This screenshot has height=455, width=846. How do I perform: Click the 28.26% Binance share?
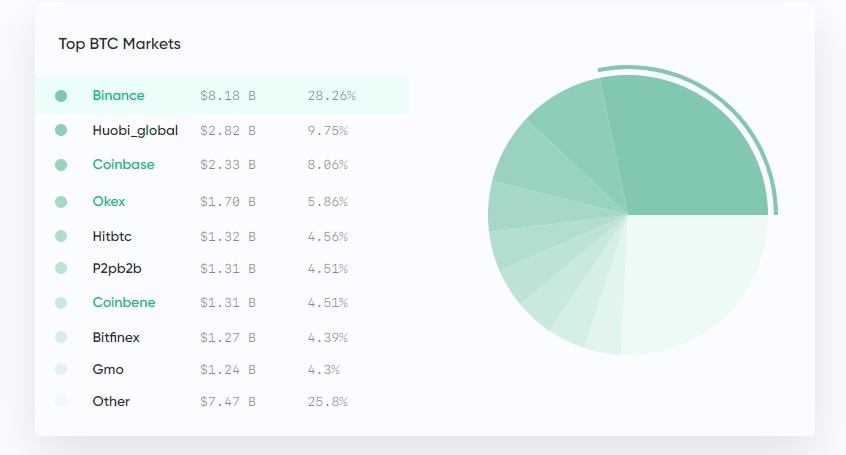[x=332, y=96]
